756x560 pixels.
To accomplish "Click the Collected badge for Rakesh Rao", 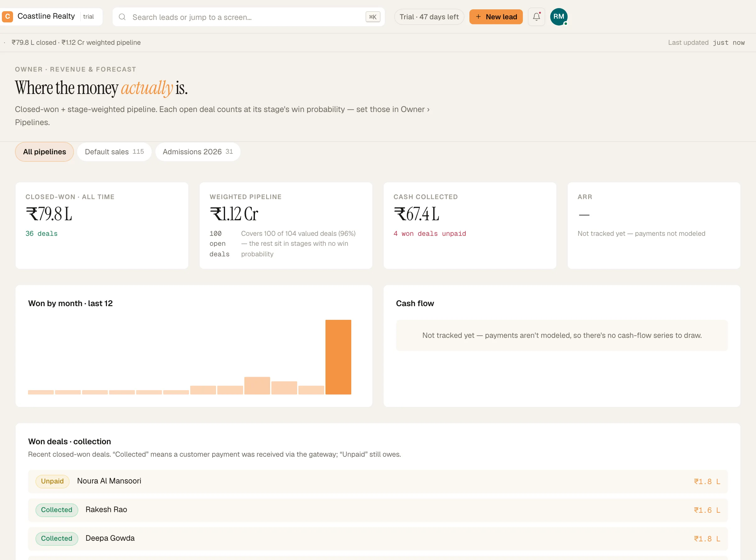I will [x=57, y=510].
